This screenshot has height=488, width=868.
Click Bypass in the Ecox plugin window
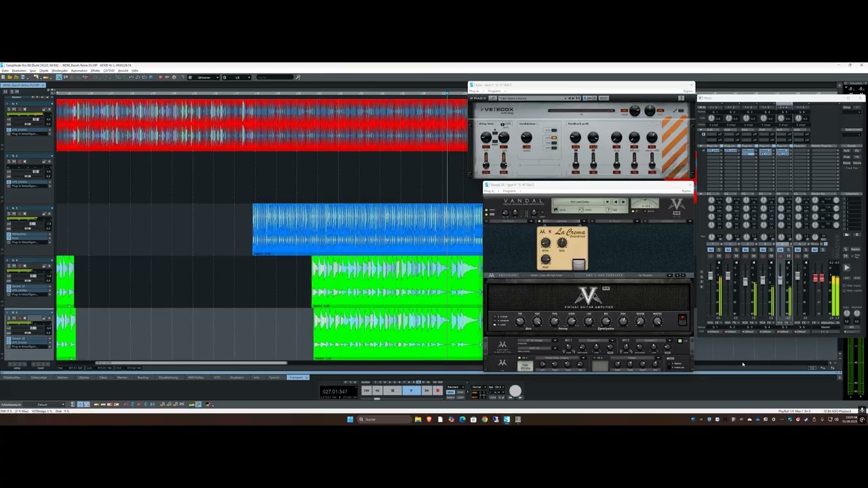688,91
